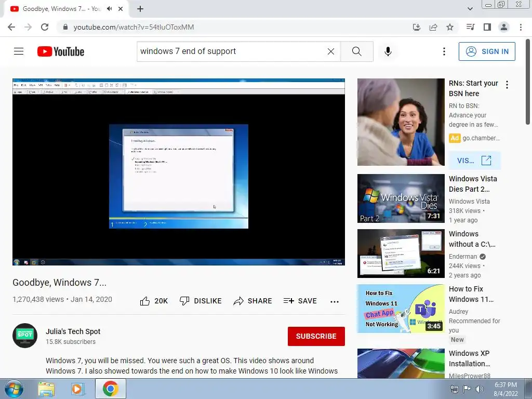This screenshot has height=399, width=532.
Task: Open How to Fix Windows 11 thumbnail
Action: tap(401, 309)
